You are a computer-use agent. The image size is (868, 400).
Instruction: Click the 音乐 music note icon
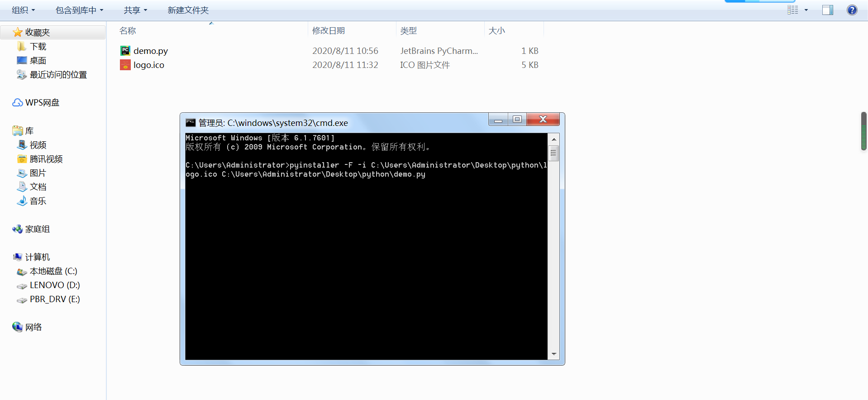[22, 201]
